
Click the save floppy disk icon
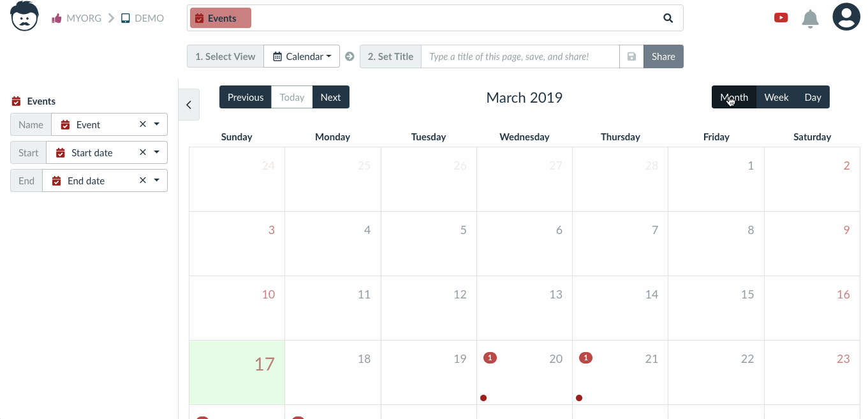[x=631, y=56]
